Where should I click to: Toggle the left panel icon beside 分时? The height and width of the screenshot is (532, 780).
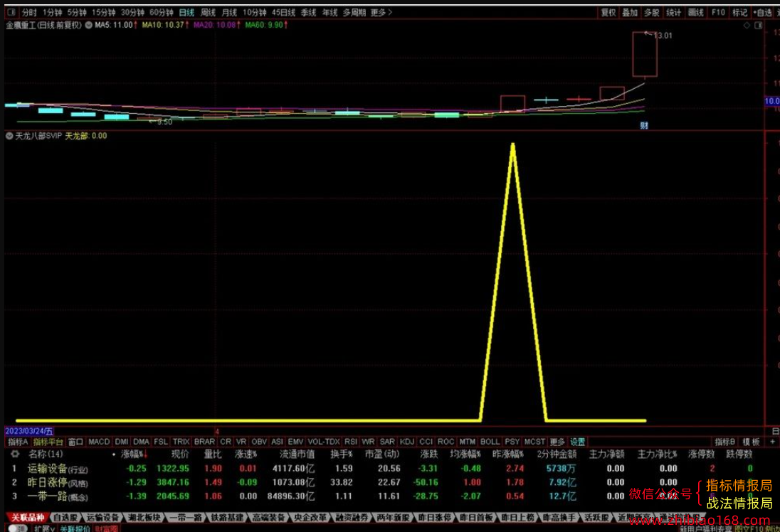coord(11,12)
